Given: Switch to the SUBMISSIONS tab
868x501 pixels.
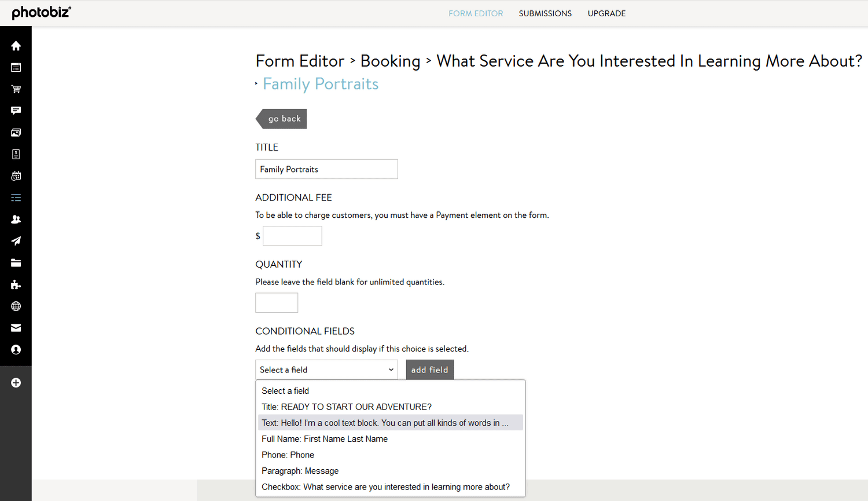Looking at the screenshot, I should [545, 13].
